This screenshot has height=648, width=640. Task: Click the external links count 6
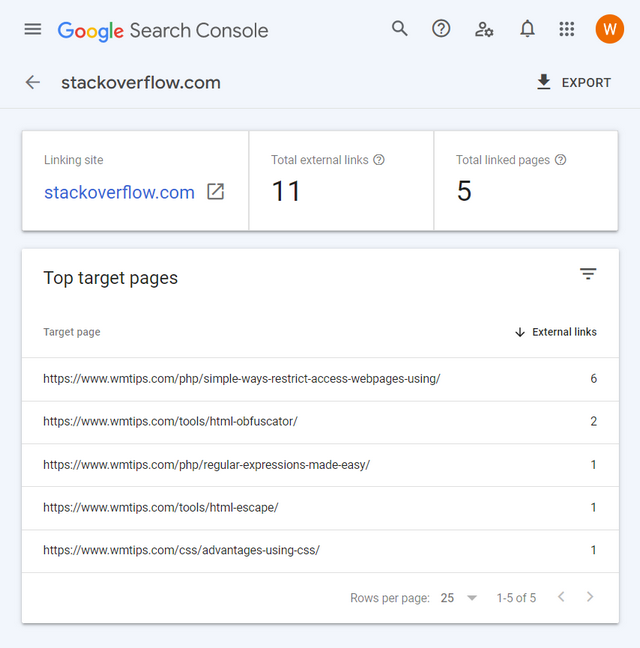pos(593,379)
